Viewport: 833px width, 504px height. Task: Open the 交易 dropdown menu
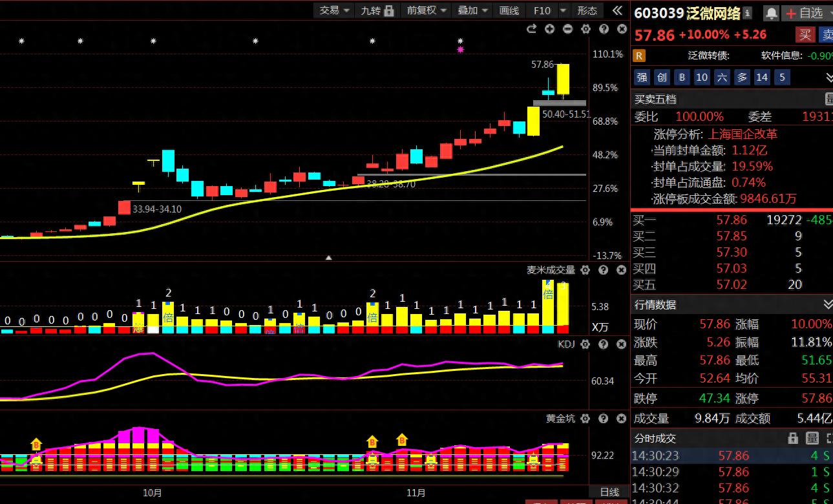(335, 10)
